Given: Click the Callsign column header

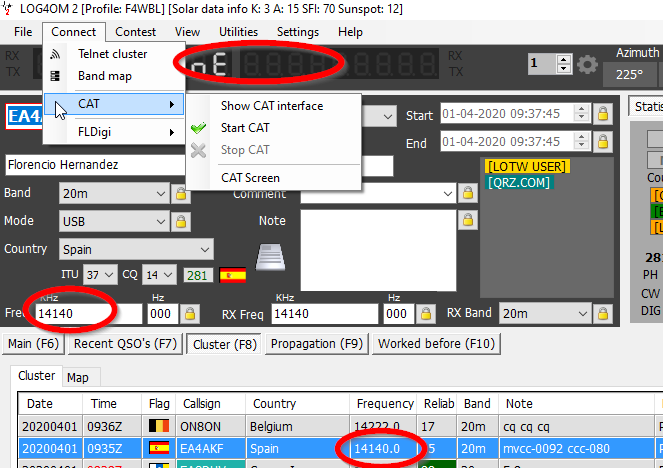Looking at the screenshot, I should click(211, 404).
